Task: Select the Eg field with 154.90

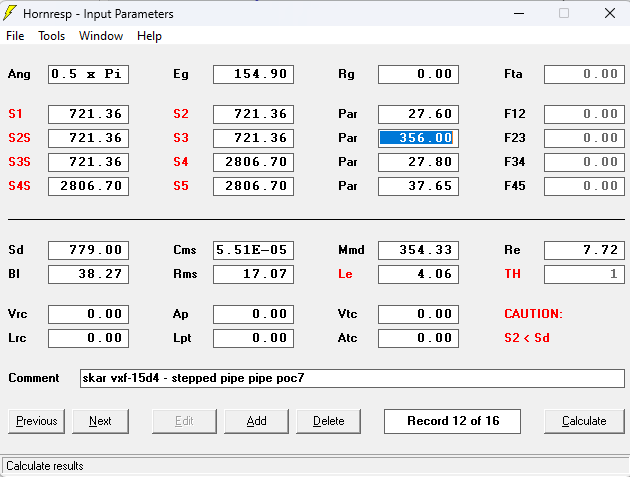Action: point(254,74)
